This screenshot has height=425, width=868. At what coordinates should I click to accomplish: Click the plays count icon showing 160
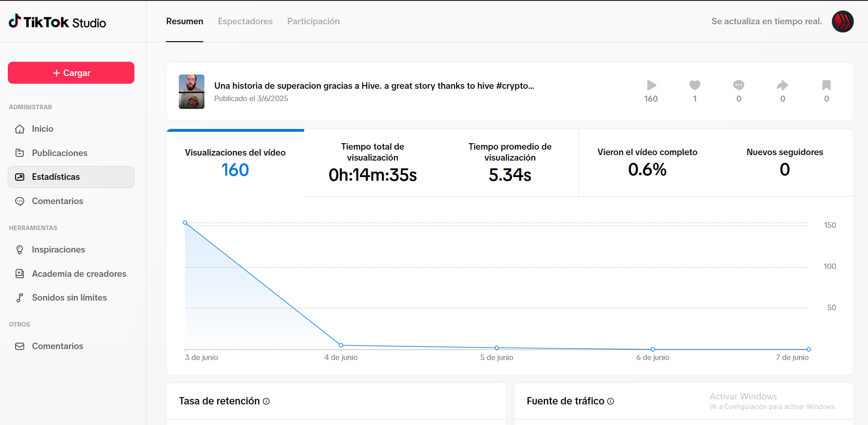[x=651, y=85]
